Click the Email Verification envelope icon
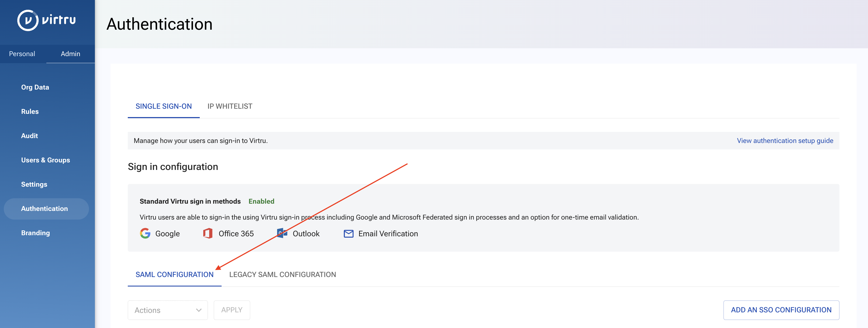 [348, 234]
